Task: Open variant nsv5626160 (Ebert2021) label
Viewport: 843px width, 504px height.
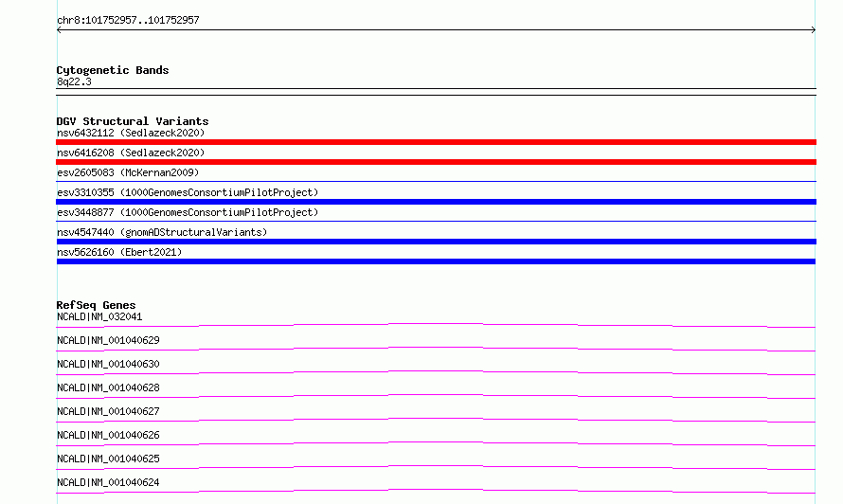Action: tap(119, 252)
